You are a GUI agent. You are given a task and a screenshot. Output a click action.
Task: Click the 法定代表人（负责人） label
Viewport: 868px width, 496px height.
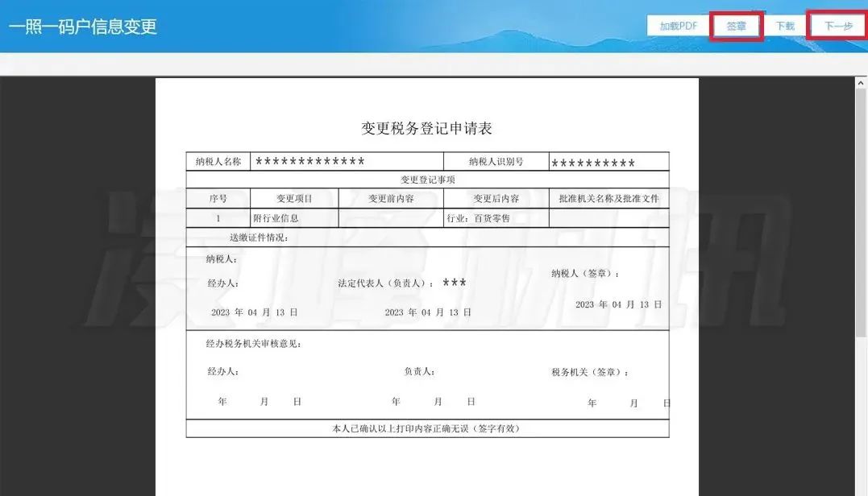(386, 283)
